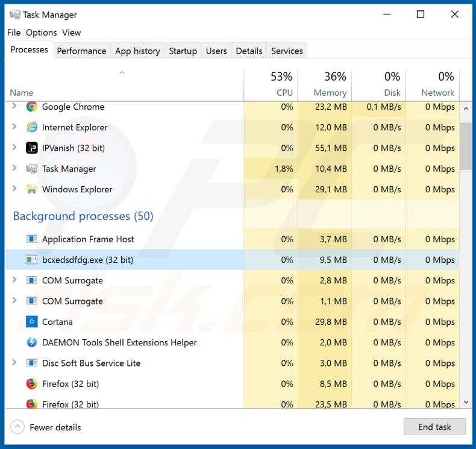Click the Cortana icon
This screenshot has height=449, width=476.
click(31, 322)
